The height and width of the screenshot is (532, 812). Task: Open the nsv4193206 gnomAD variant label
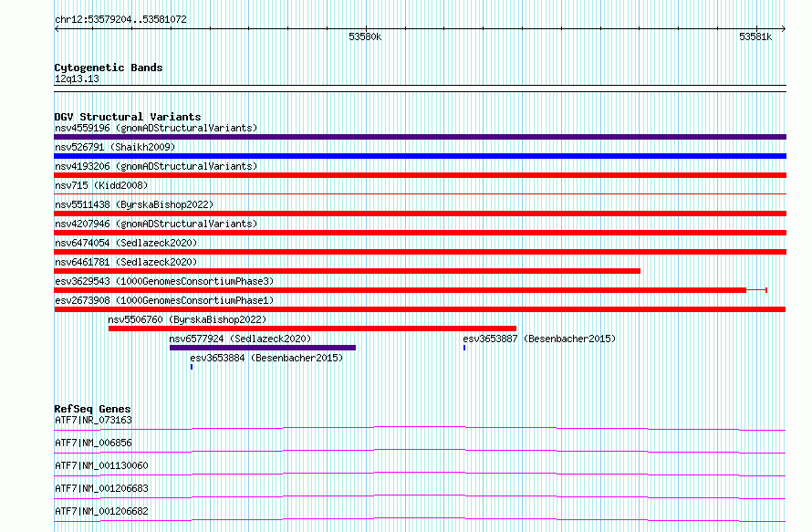pos(156,166)
